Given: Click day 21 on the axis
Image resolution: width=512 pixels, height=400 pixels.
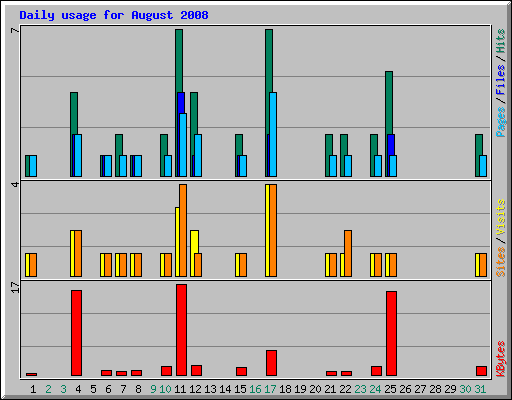Looking at the screenshot, I should point(330,389).
